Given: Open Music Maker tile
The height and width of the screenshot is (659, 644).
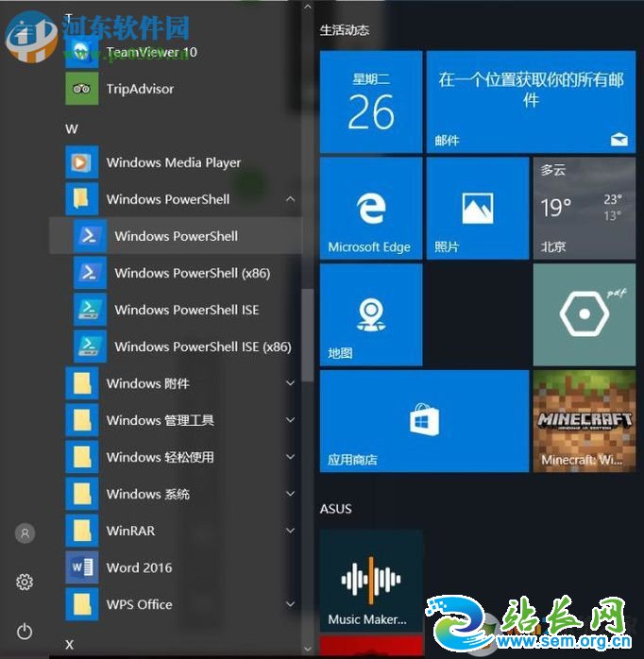Looking at the screenshot, I should click(371, 581).
